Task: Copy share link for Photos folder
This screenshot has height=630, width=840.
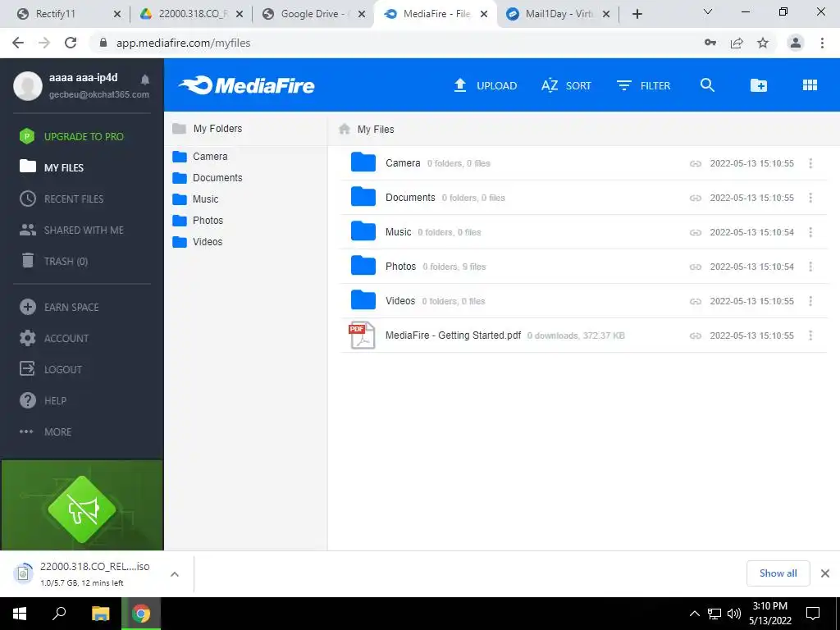Action: click(696, 267)
